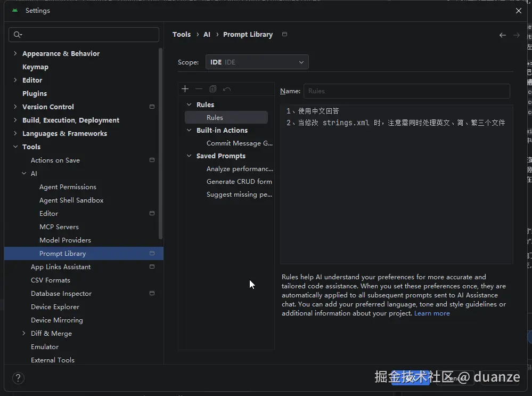The width and height of the screenshot is (532, 396).
Task: Revert changes with undo arrow icon
Action: tap(227, 89)
